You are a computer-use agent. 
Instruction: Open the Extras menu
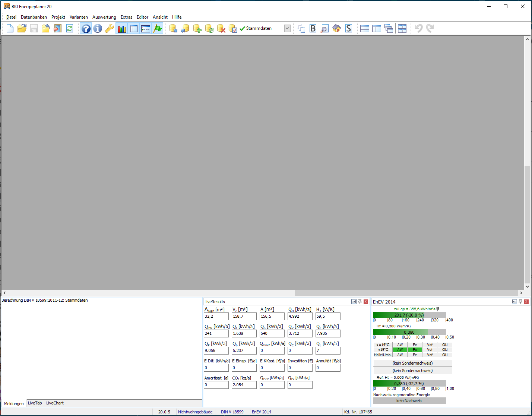pos(126,17)
